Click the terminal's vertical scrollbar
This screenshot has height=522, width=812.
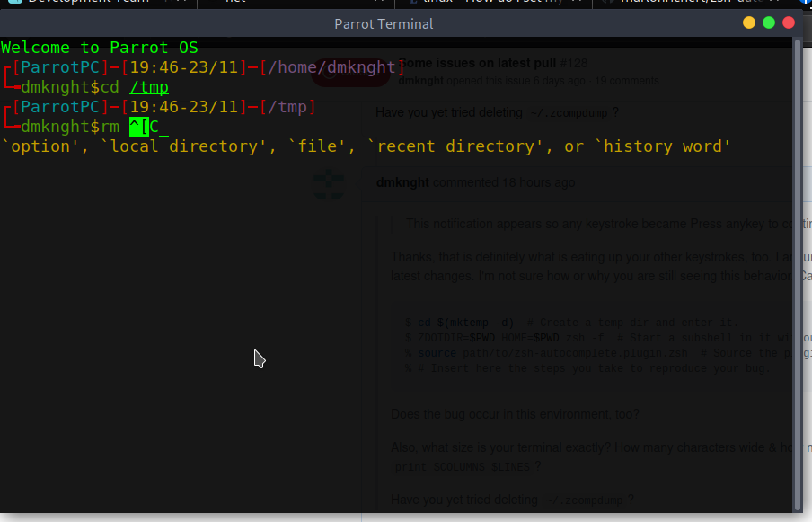click(798, 274)
